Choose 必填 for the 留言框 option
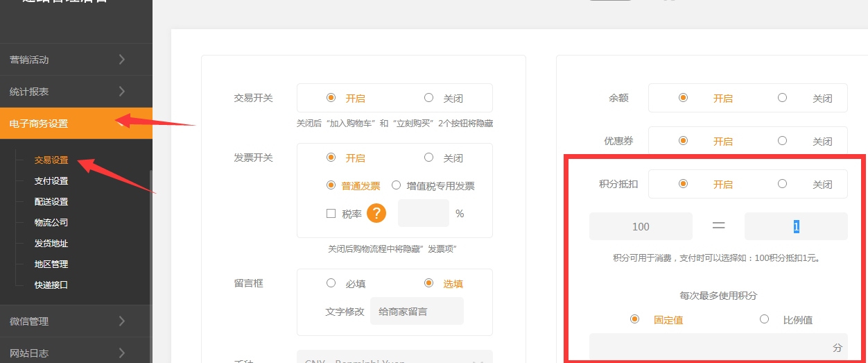The image size is (868, 363). [331, 283]
